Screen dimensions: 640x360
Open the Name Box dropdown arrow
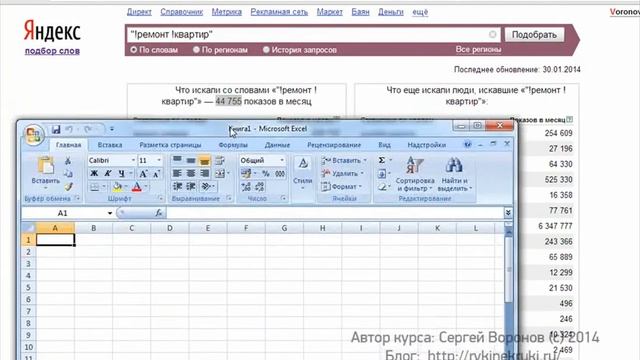pos(109,213)
